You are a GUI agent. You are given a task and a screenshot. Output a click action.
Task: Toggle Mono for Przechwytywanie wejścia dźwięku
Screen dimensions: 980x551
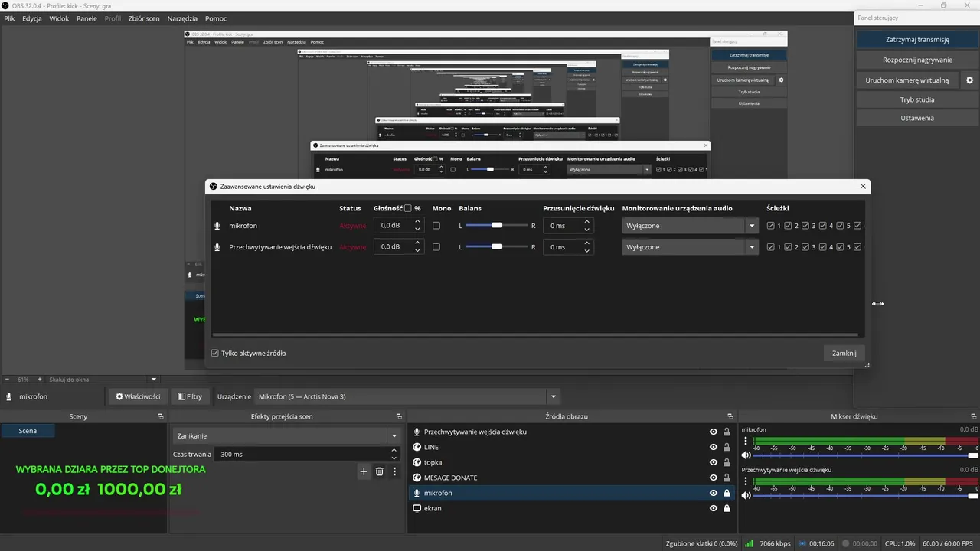pyautogui.click(x=436, y=247)
